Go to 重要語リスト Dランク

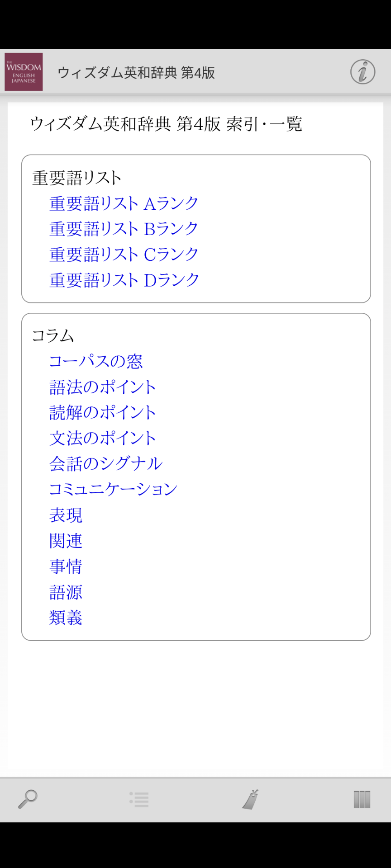(124, 280)
